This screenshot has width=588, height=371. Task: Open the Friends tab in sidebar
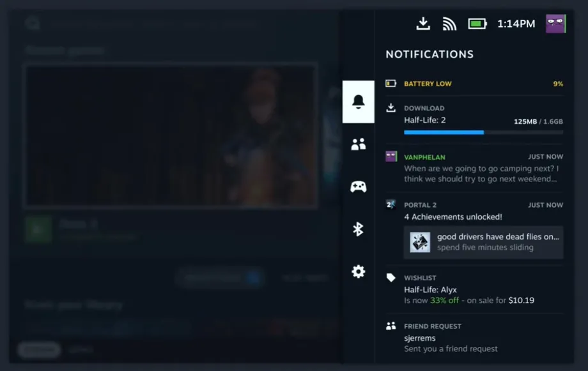pyautogui.click(x=358, y=144)
